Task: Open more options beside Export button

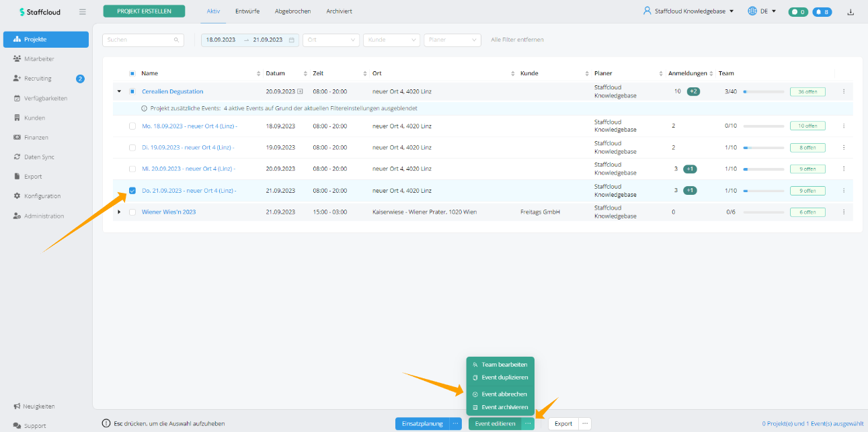Action: [x=585, y=424]
